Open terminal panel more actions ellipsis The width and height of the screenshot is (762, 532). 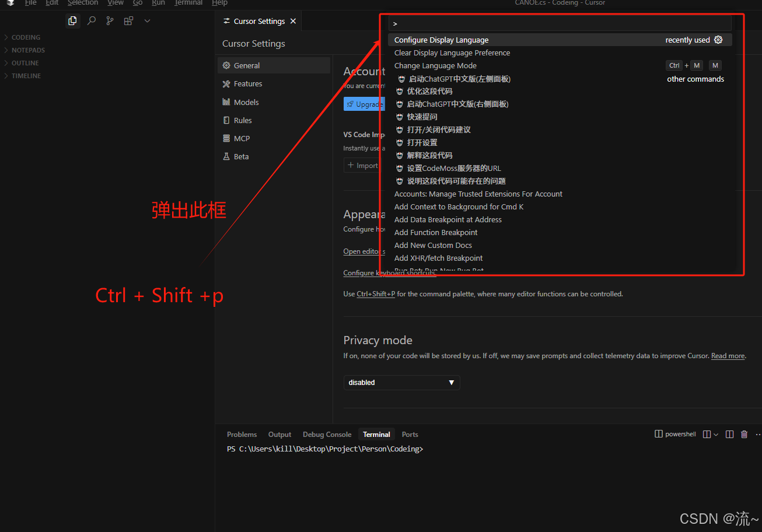point(758,434)
